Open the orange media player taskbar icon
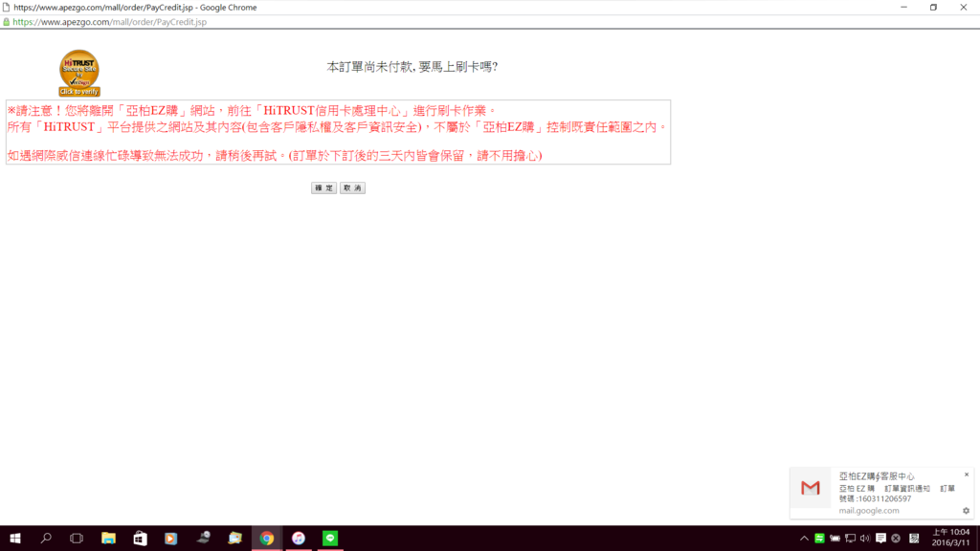 tap(171, 538)
